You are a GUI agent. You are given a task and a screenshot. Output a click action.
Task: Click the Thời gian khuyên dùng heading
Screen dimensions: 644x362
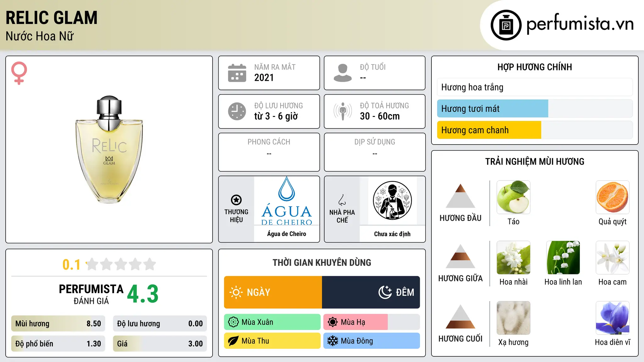pos(322,262)
